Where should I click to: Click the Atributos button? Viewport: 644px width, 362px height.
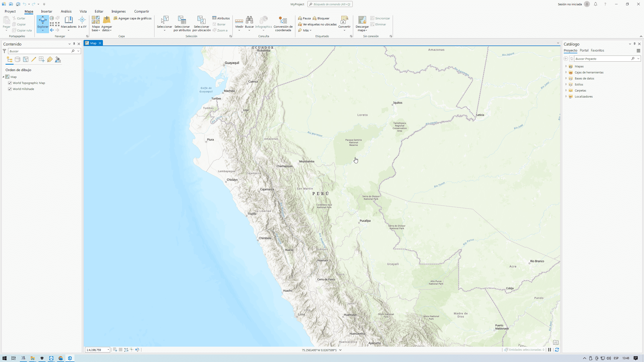[x=221, y=18]
